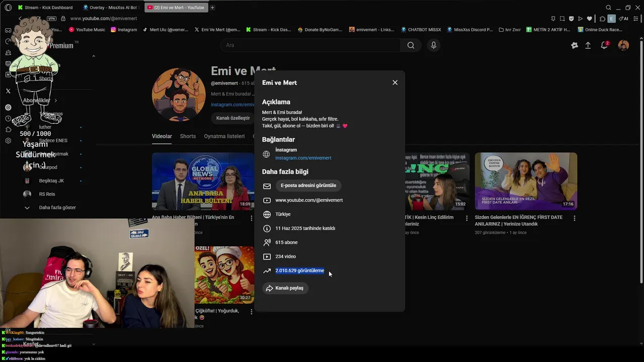The image size is (644, 362).
Task: Toggle the VPN badge in address bar
Action: [51, 19]
